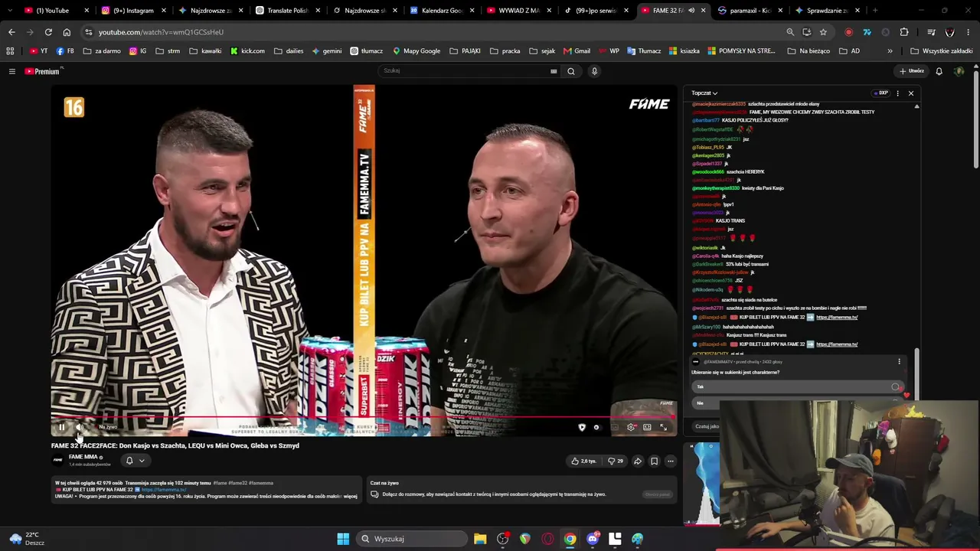Like the FAME 32 video

tap(584, 461)
